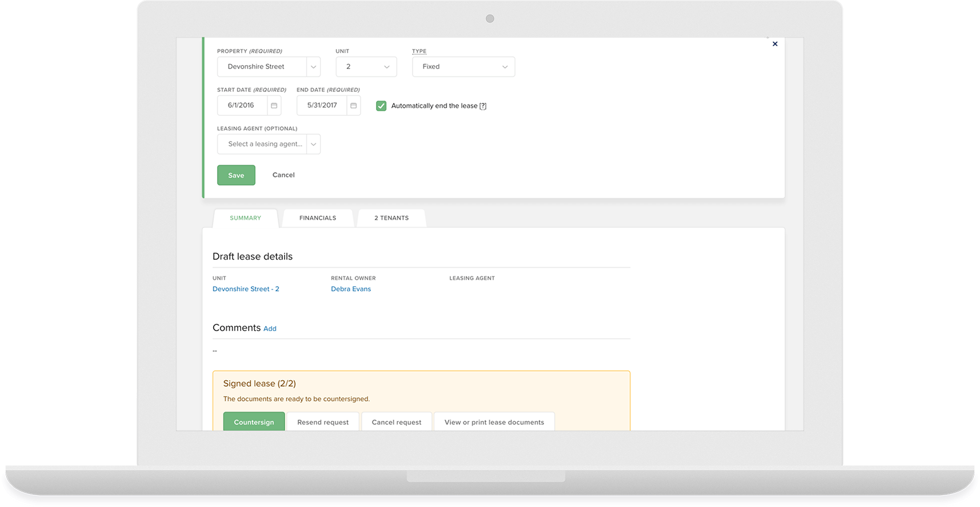Uncheck Automatically end the lease
Viewport: 980px width, 507px height.
coord(381,106)
